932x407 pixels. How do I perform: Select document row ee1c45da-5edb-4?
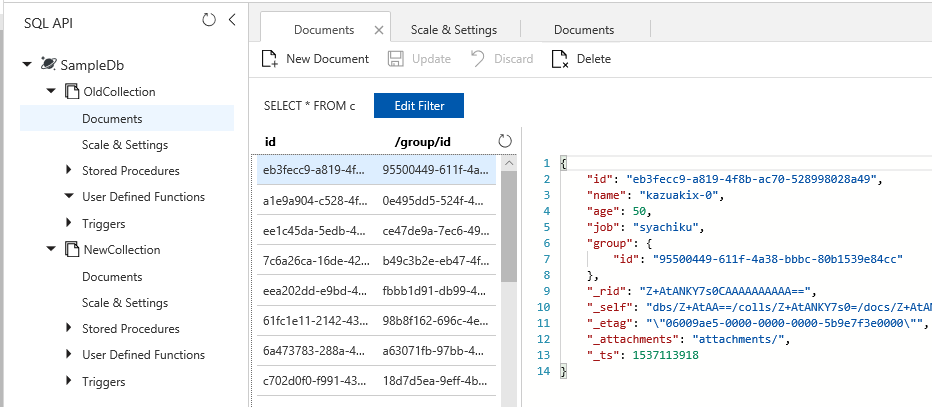[376, 230]
